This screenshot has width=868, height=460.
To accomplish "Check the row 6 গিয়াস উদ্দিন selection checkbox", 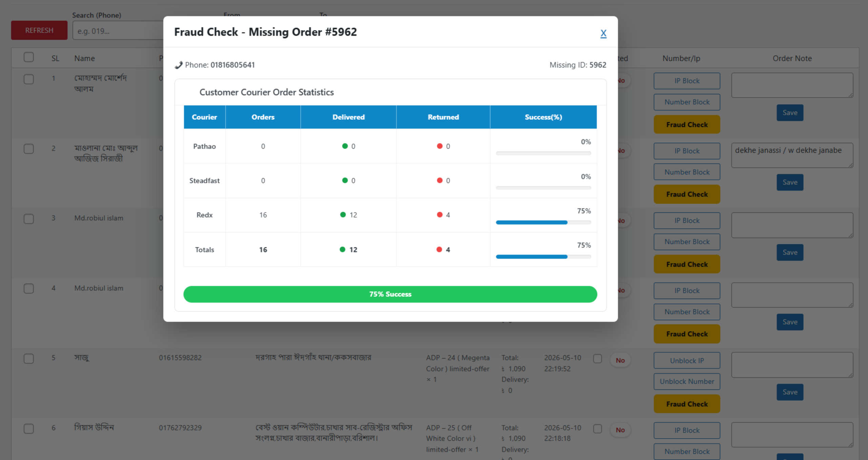I will click(29, 429).
